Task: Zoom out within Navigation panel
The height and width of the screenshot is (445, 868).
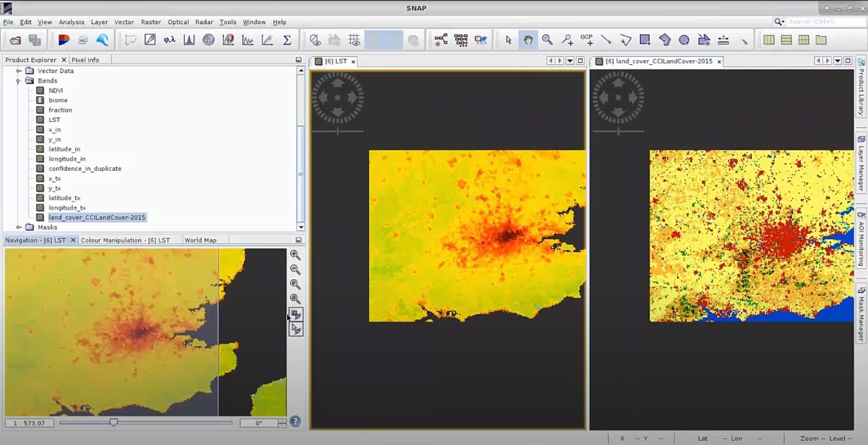Action: click(x=295, y=270)
